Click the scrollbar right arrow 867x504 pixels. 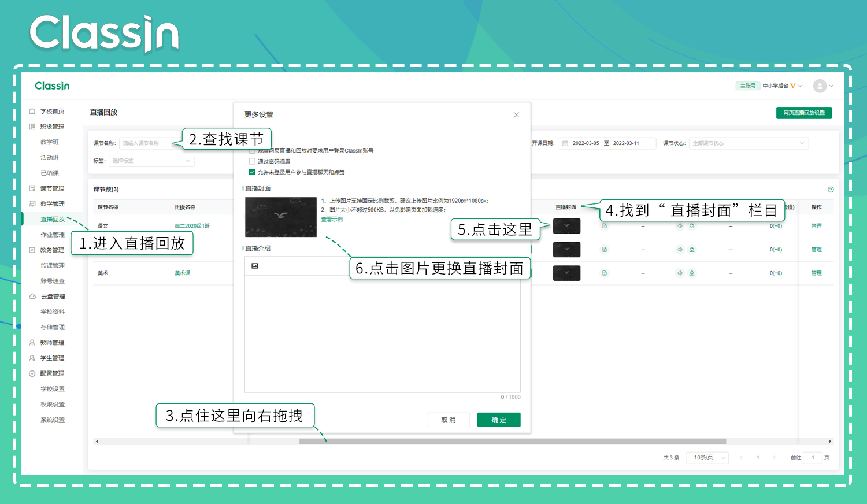830,442
